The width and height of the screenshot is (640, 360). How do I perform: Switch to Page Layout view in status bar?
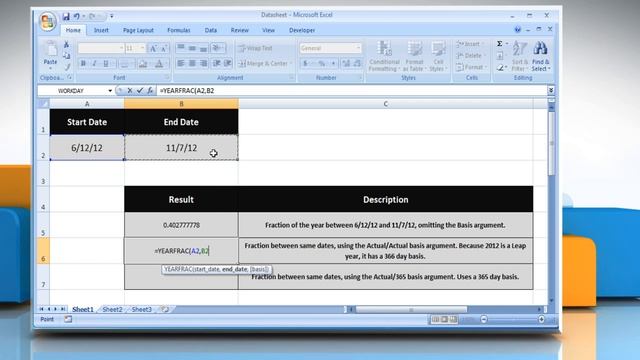[x=444, y=319]
